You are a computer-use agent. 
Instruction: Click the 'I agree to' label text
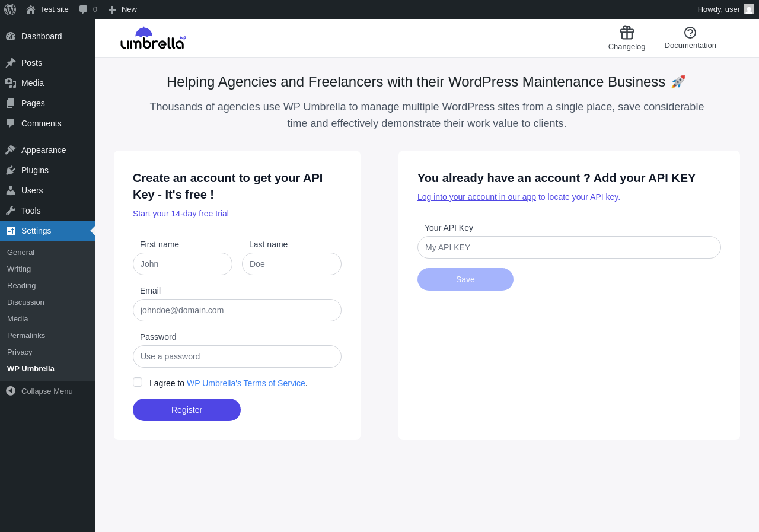[x=167, y=383]
